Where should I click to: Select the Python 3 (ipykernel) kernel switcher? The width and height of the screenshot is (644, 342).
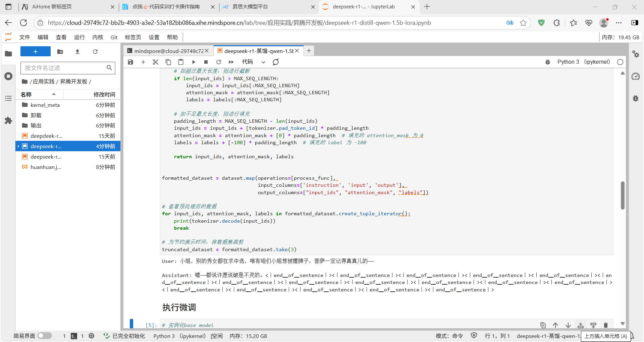point(583,62)
